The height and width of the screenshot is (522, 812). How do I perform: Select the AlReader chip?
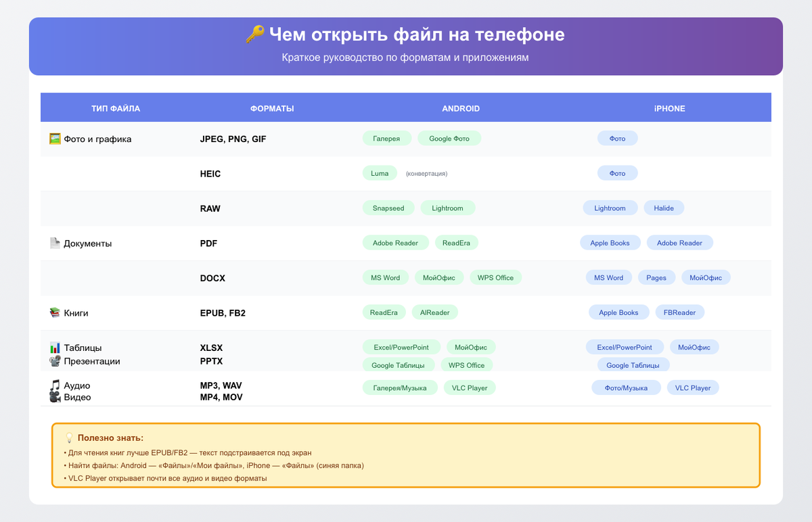pyautogui.click(x=434, y=312)
